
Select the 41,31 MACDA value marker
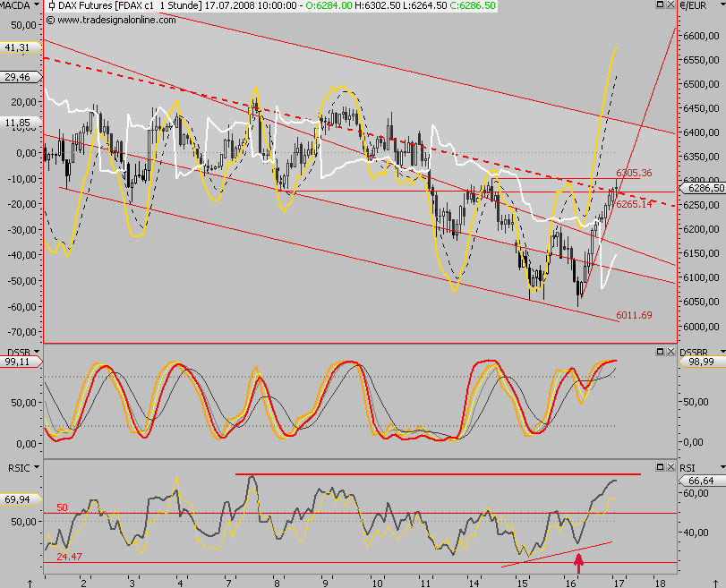pyautogui.click(x=21, y=47)
